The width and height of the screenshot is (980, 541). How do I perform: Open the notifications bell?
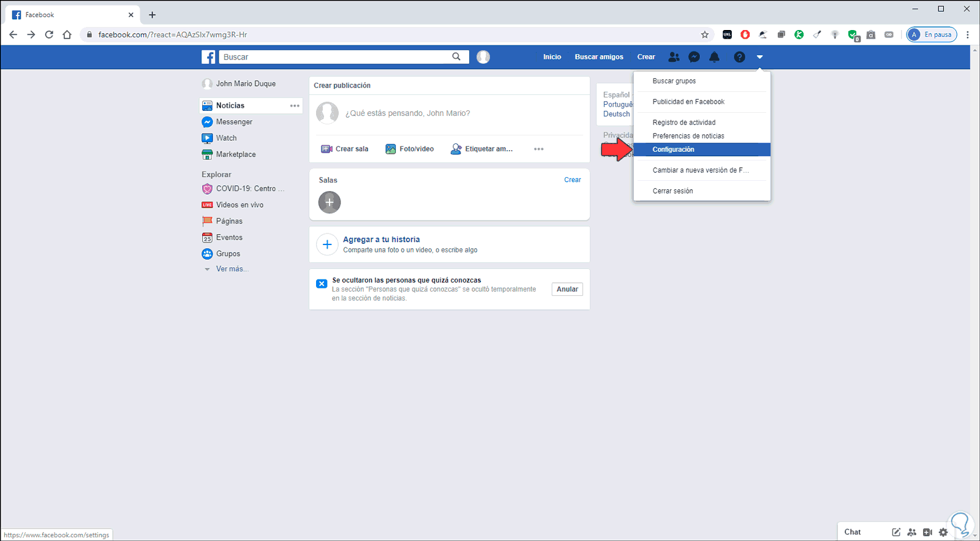pyautogui.click(x=714, y=57)
